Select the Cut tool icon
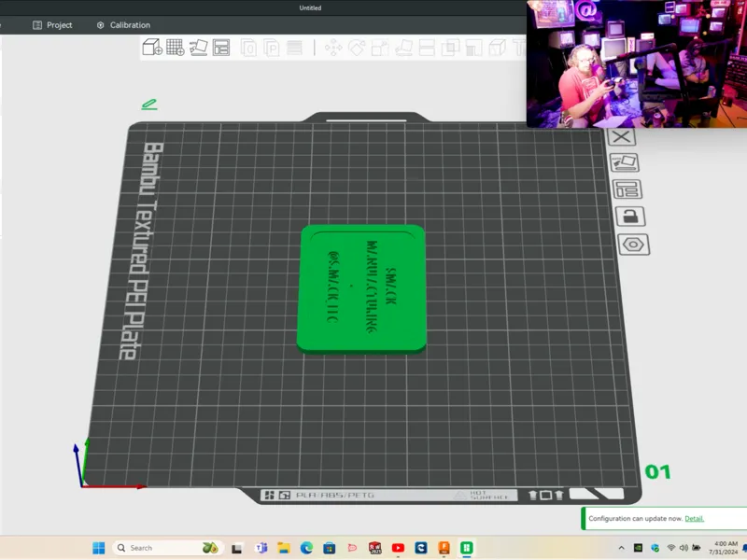747x560 pixels. (x=427, y=48)
